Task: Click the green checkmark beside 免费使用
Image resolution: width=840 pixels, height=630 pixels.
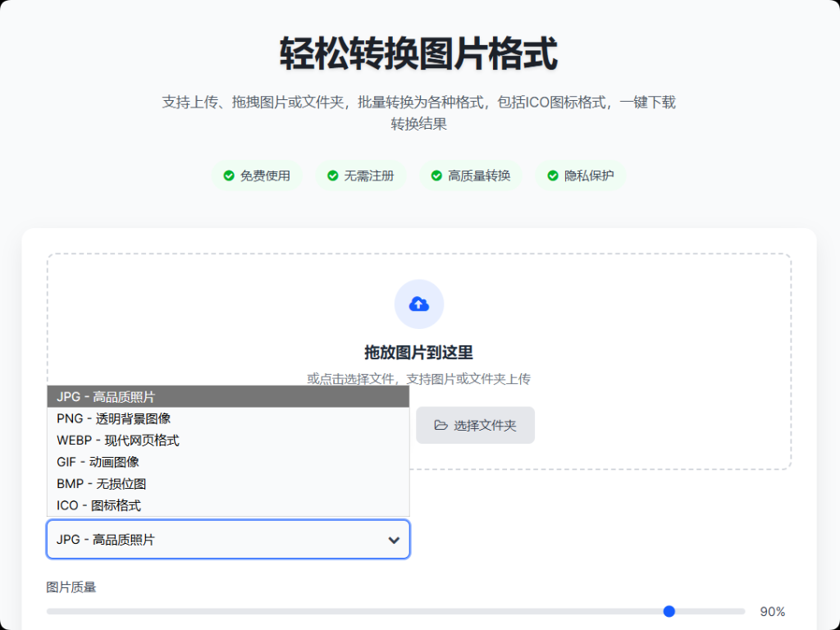Action: tap(229, 176)
